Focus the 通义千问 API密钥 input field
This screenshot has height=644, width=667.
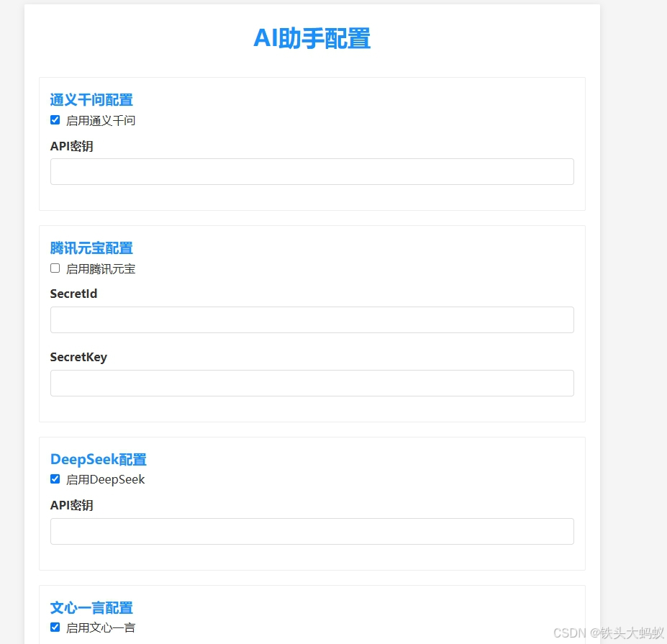point(312,171)
